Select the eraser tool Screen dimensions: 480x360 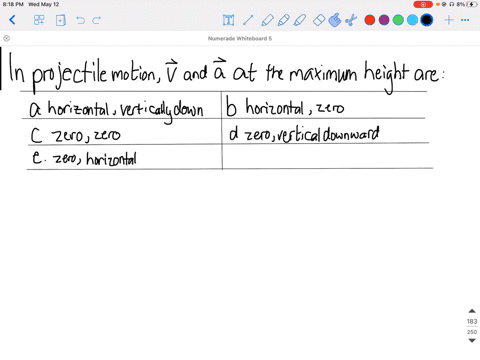tap(319, 20)
